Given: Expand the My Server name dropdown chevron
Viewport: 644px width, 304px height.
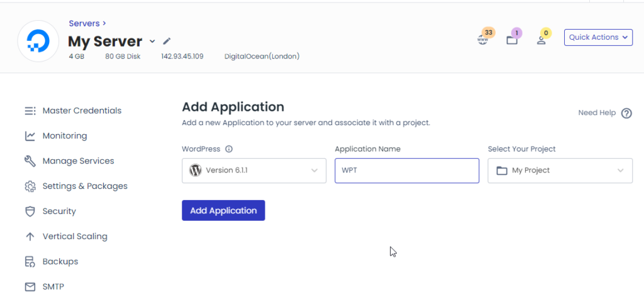Looking at the screenshot, I should (x=152, y=41).
